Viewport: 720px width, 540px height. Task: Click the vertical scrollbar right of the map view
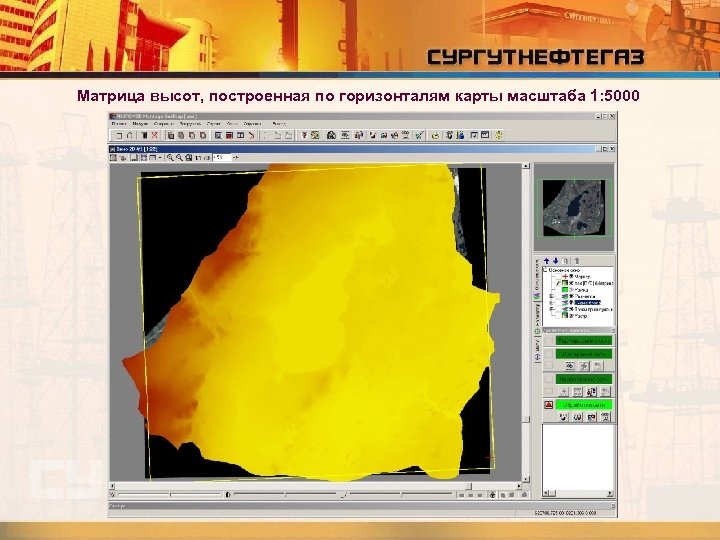pyautogui.click(x=526, y=323)
